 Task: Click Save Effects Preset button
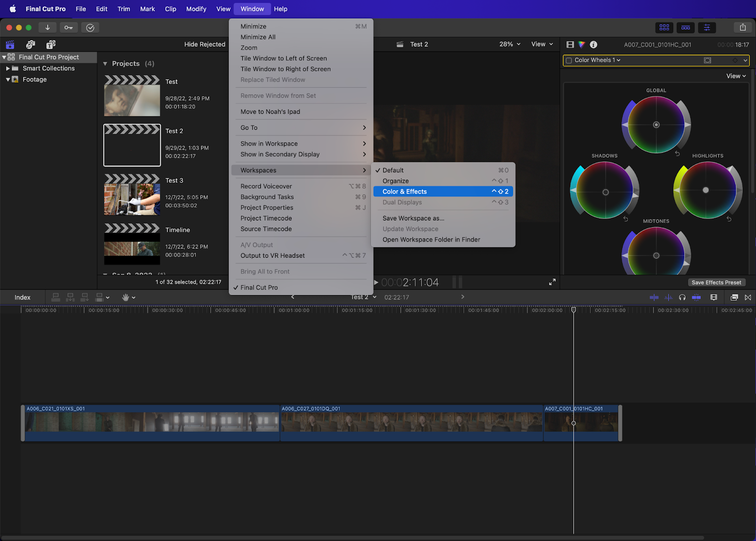(x=716, y=282)
